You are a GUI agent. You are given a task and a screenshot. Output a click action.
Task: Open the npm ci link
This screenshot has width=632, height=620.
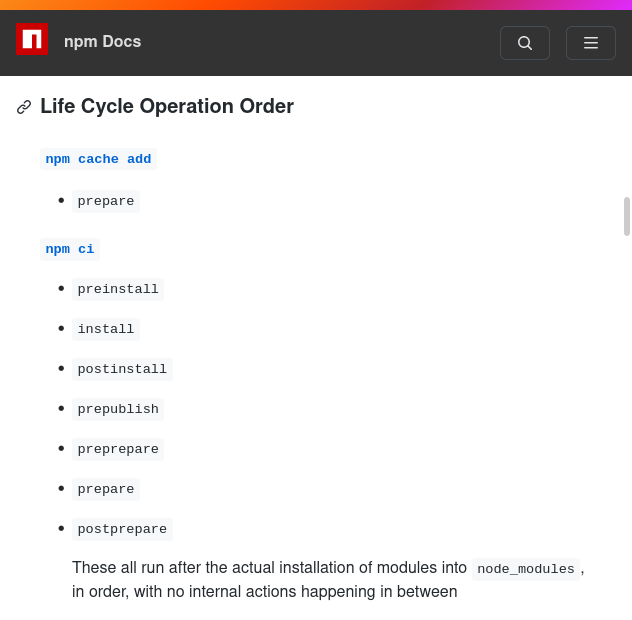point(70,249)
